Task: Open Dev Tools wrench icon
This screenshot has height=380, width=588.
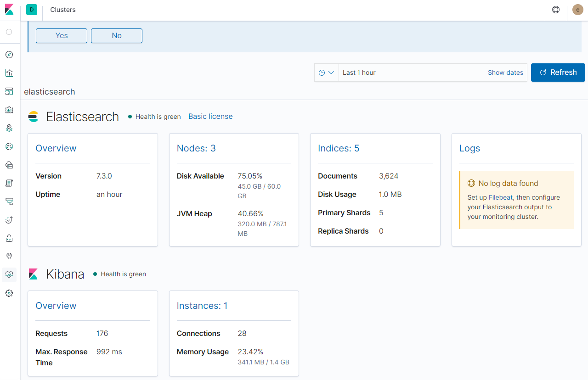Action: click(9, 257)
